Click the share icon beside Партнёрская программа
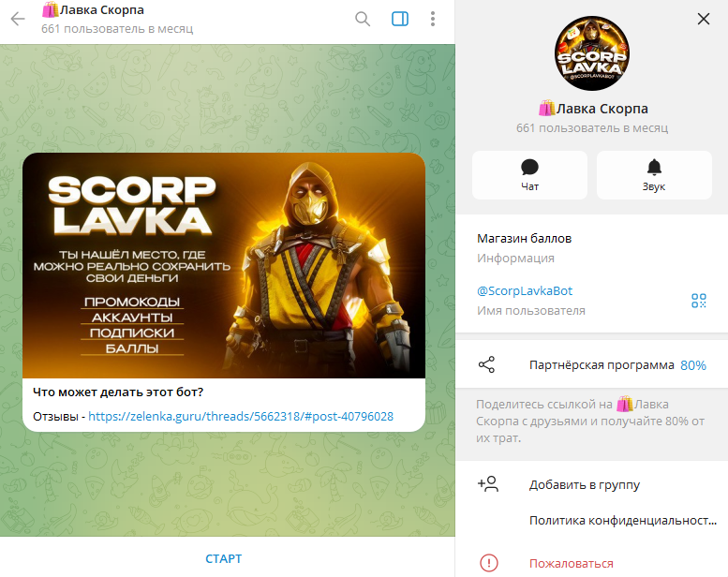This screenshot has width=728, height=577. click(486, 365)
